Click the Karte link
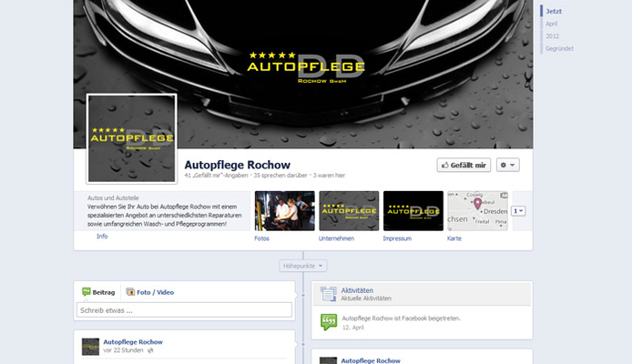632x364 pixels. 454,238
